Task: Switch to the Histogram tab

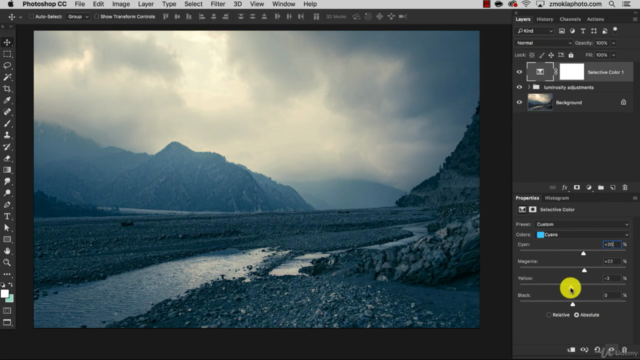Action: (557, 198)
